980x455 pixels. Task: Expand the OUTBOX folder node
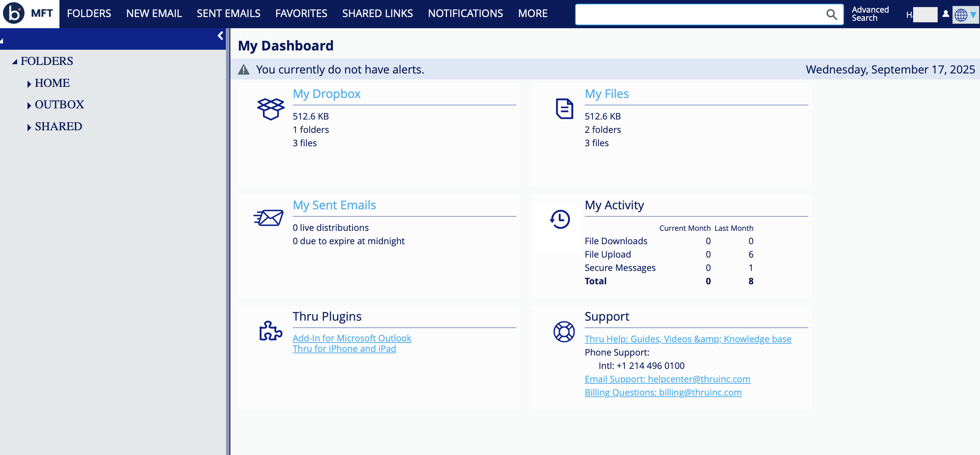[29, 106]
